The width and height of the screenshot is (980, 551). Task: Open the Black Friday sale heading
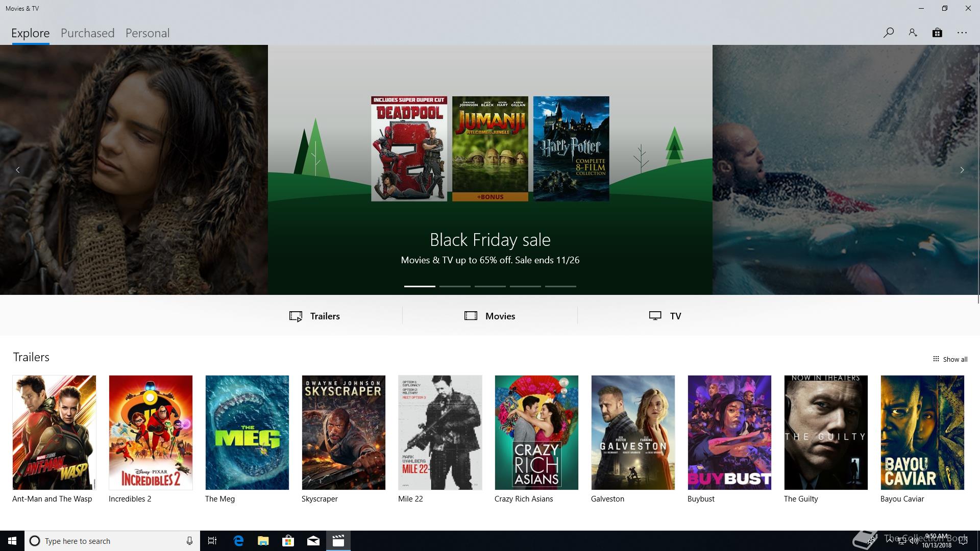pyautogui.click(x=490, y=240)
